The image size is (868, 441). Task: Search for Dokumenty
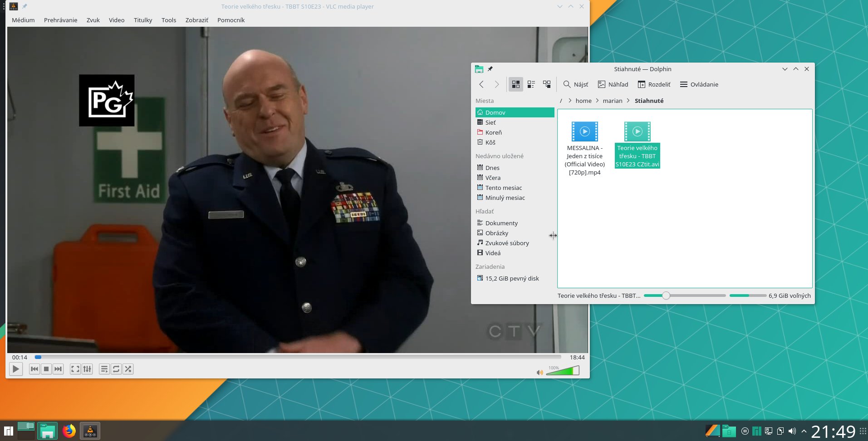(515, 223)
